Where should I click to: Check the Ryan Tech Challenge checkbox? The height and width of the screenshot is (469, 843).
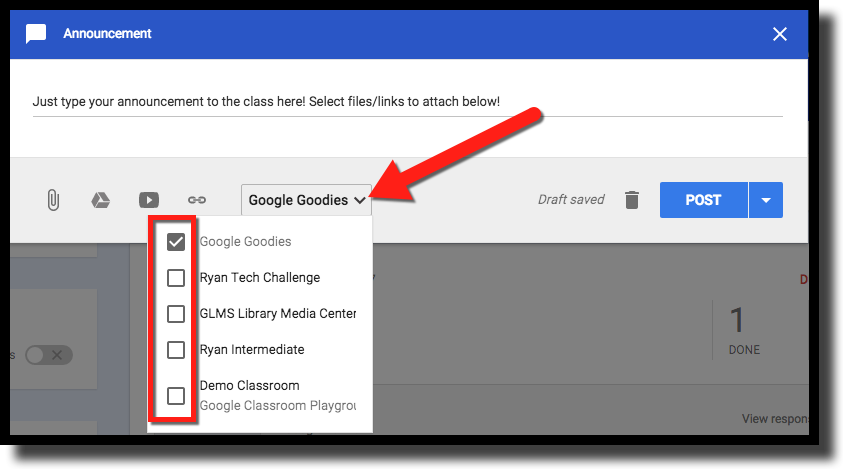point(176,278)
